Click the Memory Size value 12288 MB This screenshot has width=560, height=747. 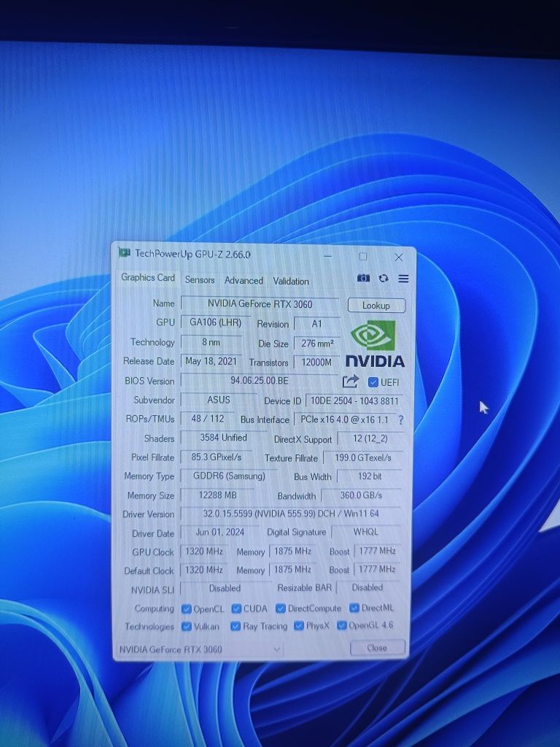tap(217, 495)
